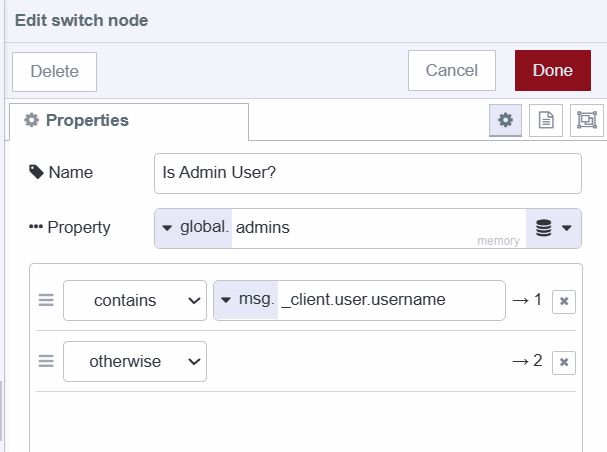Open the contains operator dropdown
This screenshot has height=452, width=607.
[134, 300]
